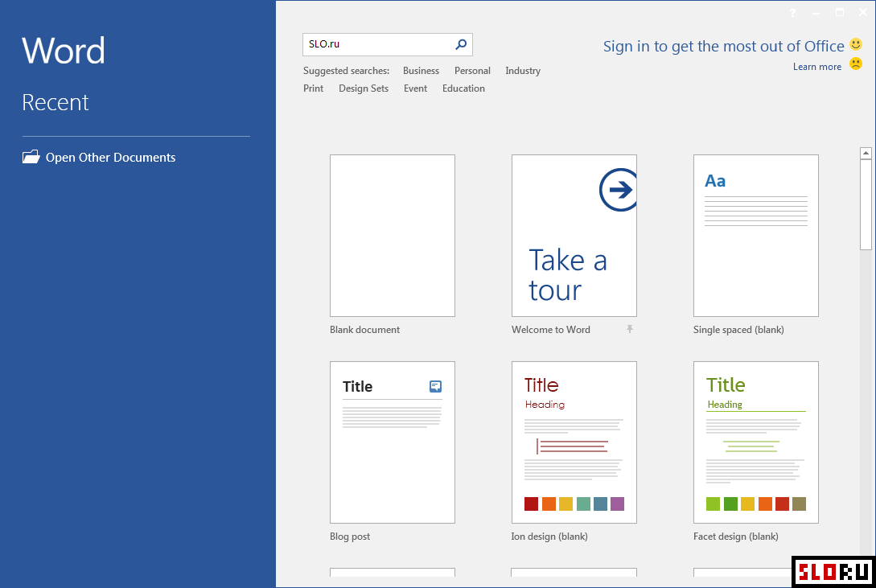Viewport: 876px width, 588px height.
Task: Search the Print suggested category
Action: coord(313,88)
